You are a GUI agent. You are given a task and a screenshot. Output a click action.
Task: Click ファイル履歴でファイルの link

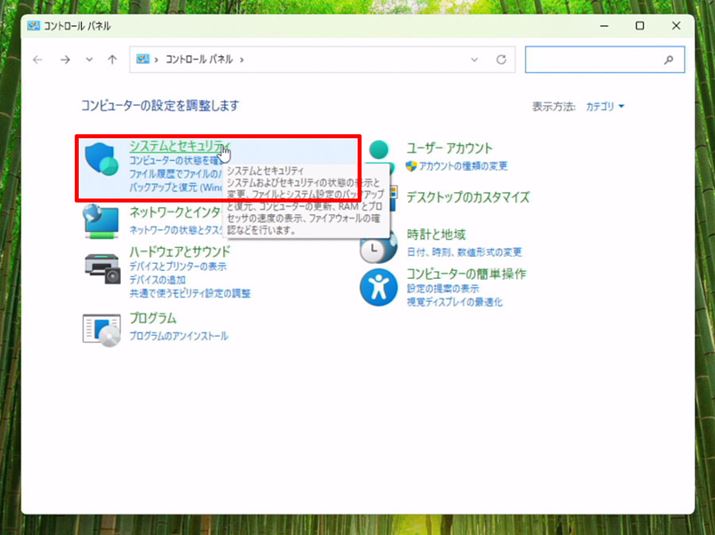point(176,174)
